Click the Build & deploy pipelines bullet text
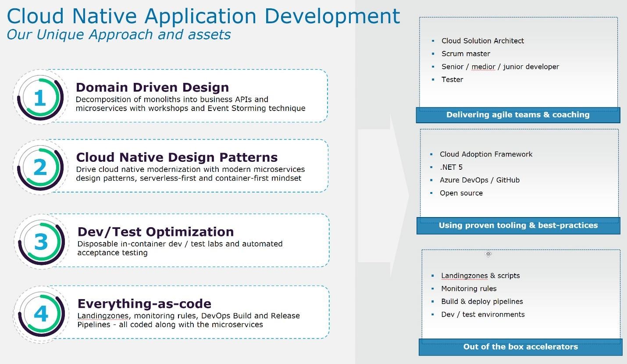 click(482, 302)
